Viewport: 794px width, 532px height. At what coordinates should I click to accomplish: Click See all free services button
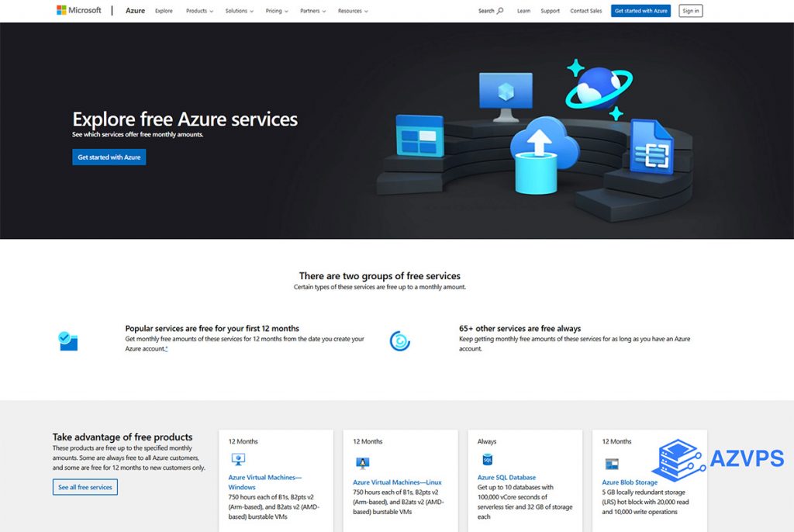click(x=85, y=487)
